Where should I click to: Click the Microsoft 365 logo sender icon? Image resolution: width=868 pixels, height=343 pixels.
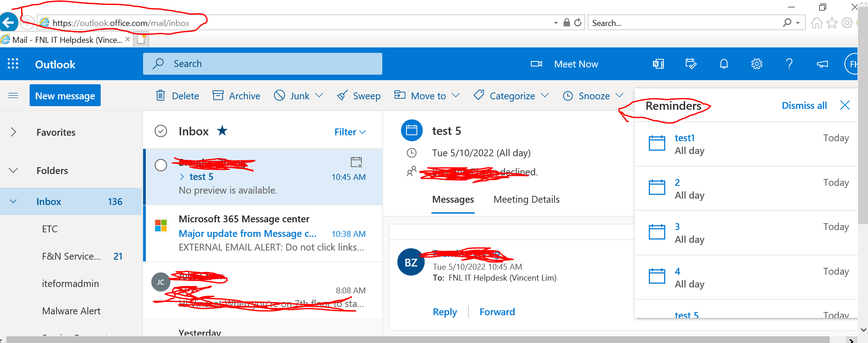[x=161, y=225]
